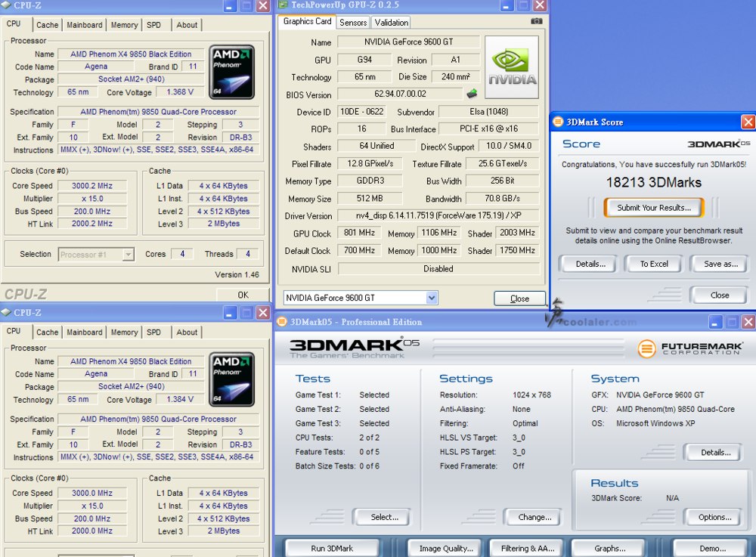Click the AMD Phenom logo in lower CPU-Z window
Viewport: 756px width, 557px height.
click(231, 379)
